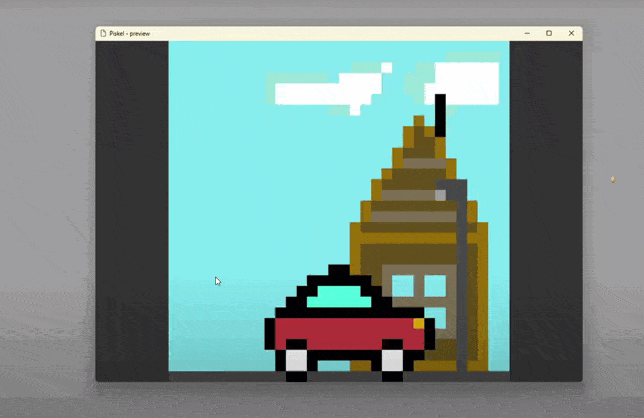The width and height of the screenshot is (644, 418).
Task: Click the red car body
Action: [x=340, y=330]
